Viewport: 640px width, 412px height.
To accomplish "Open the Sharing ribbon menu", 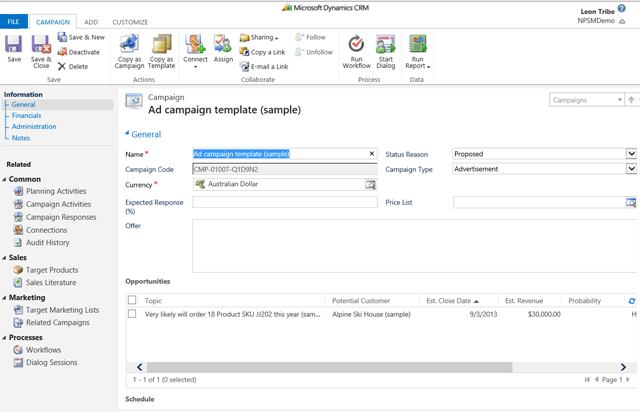I will pyautogui.click(x=259, y=37).
